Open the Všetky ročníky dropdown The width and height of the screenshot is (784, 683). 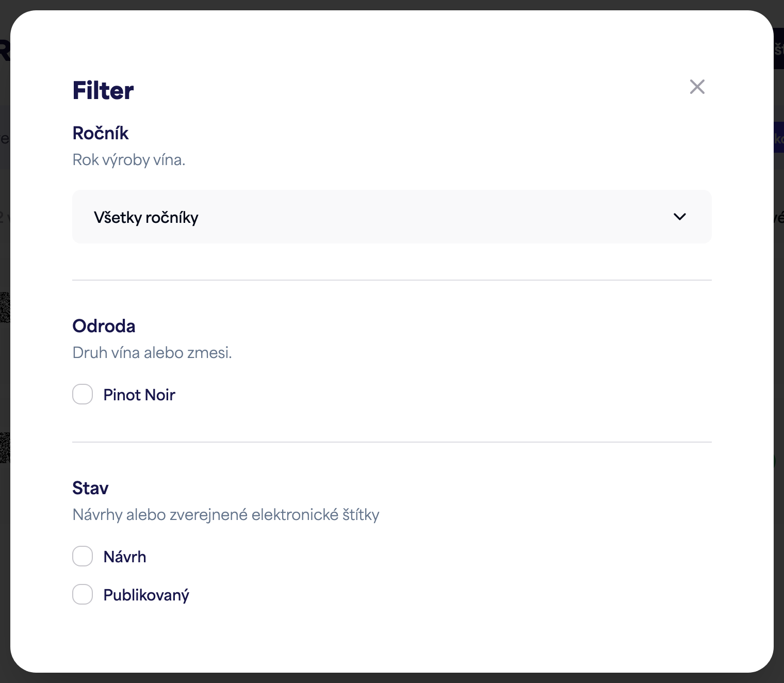391,217
